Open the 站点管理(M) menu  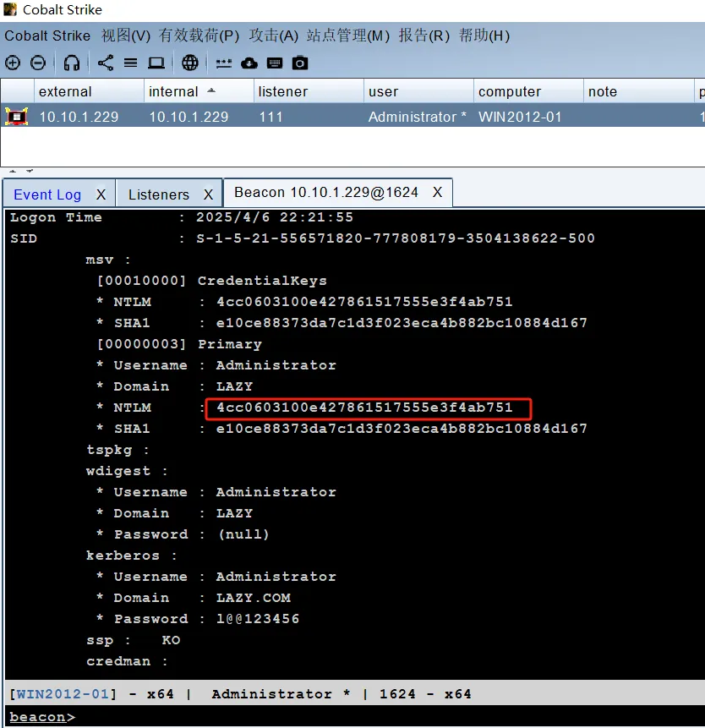tap(348, 36)
